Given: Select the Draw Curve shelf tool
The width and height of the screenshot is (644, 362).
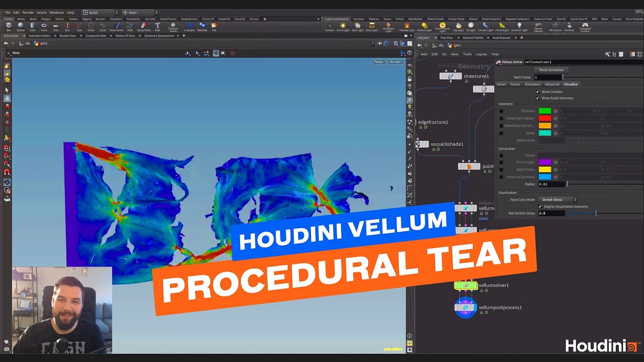Looking at the screenshot, I should pyautogui.click(x=116, y=26).
